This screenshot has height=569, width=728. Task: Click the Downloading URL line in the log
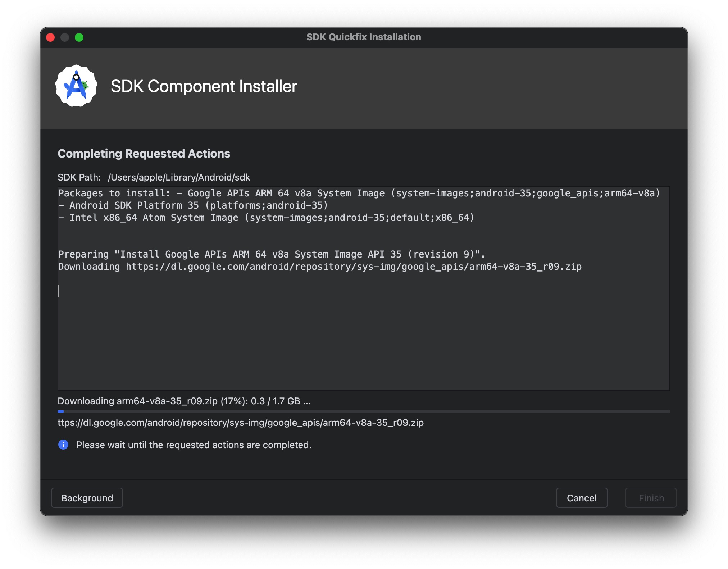tap(319, 267)
